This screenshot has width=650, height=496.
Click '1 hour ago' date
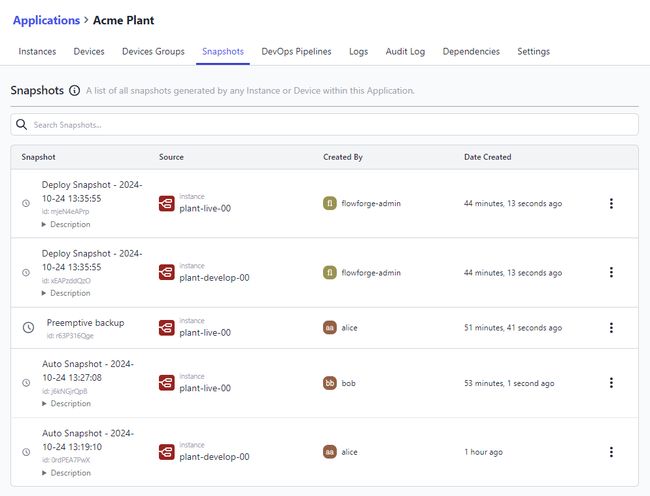point(483,452)
